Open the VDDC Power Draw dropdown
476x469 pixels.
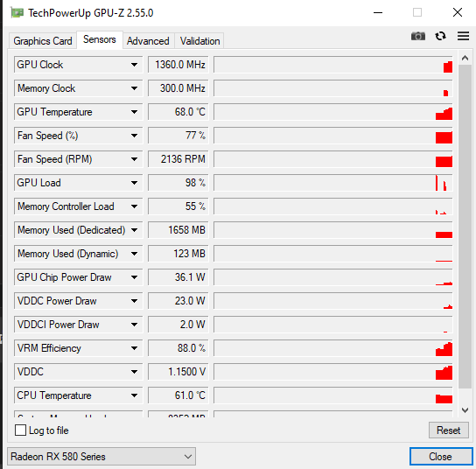78,301
